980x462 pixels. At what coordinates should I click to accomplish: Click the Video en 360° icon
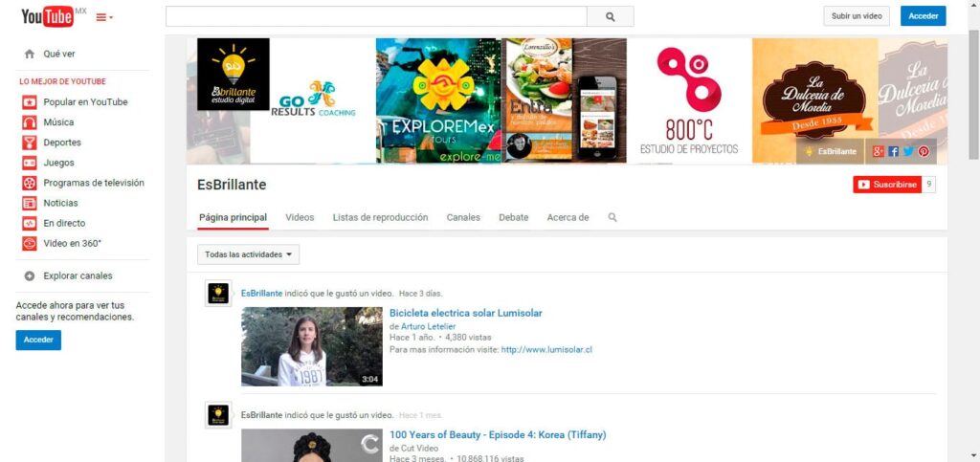point(29,244)
